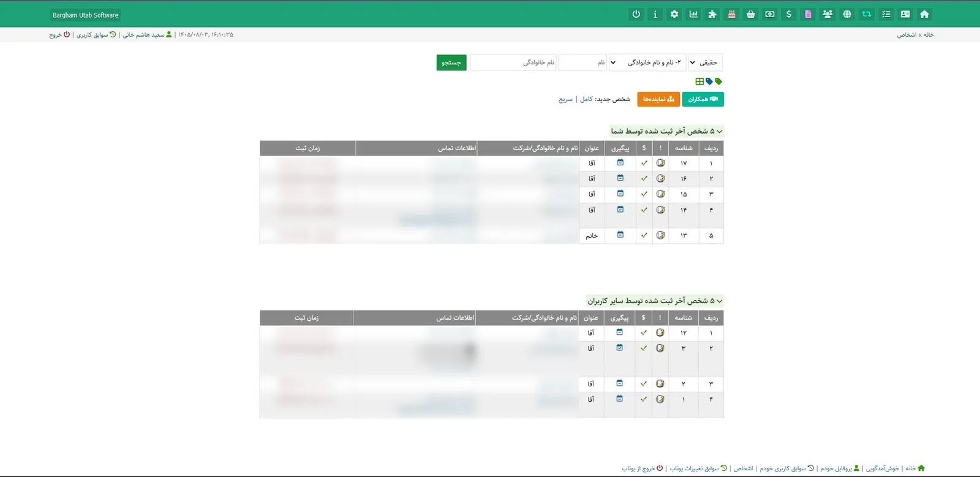This screenshot has width=980, height=477.
Task: Click the اطلاعات تماس header in second table
Action: point(415,318)
